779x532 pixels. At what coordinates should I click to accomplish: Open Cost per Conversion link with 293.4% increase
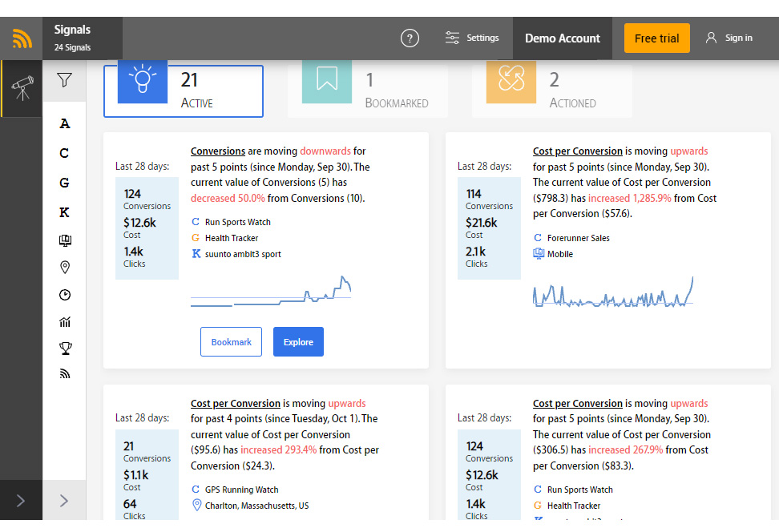point(236,403)
